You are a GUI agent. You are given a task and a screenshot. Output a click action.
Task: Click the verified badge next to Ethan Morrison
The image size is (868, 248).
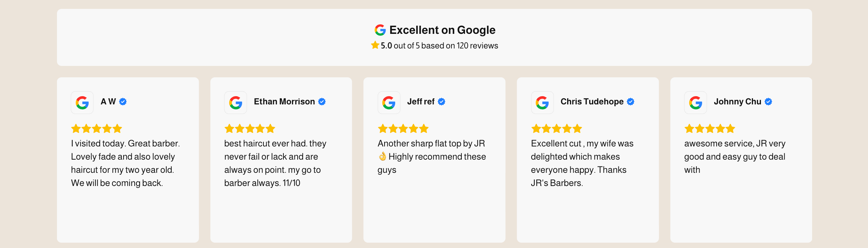point(323,101)
